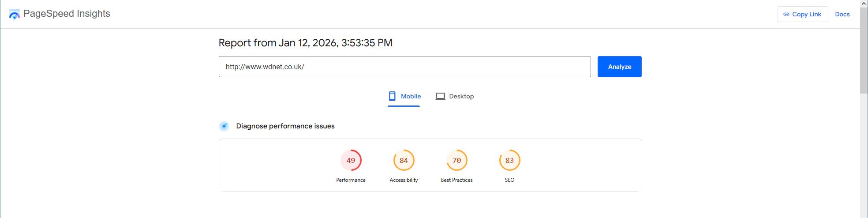Switch to the Mobile tab

(x=404, y=96)
